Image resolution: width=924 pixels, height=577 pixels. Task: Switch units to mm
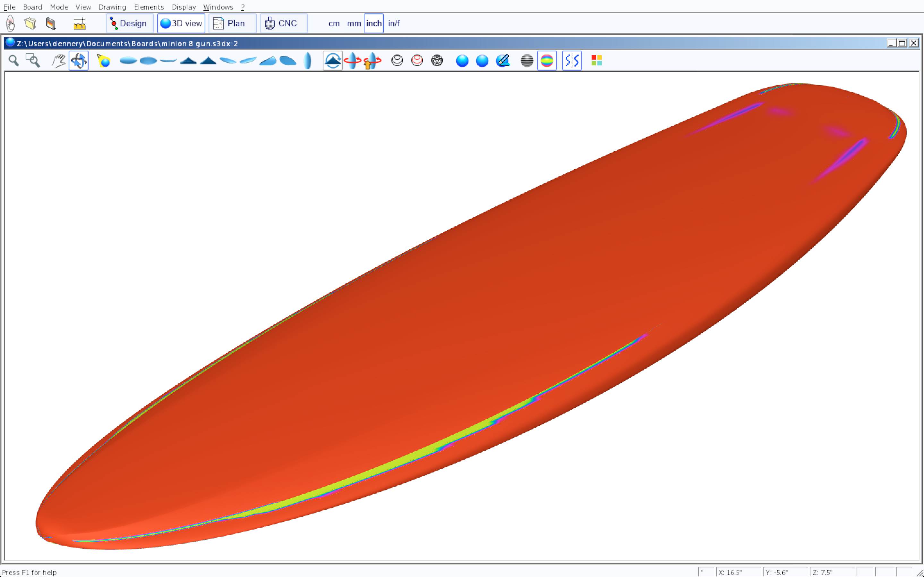tap(354, 24)
